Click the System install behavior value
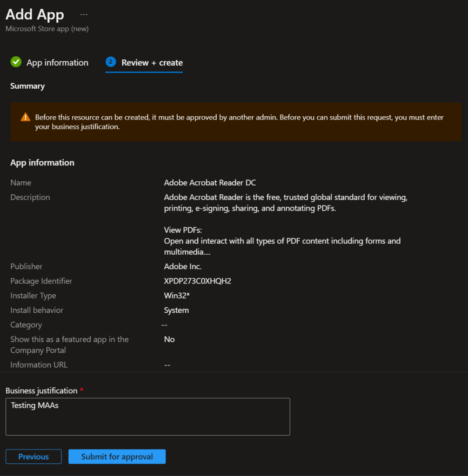This screenshot has width=468, height=476. pos(176,310)
